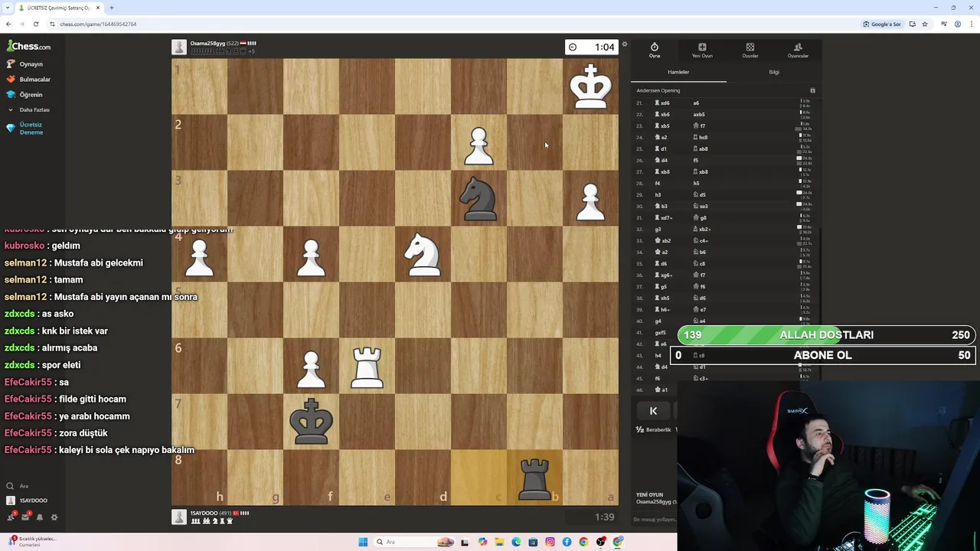The image size is (980, 551).
Task: Click the board settings gear icon
Action: (x=624, y=44)
